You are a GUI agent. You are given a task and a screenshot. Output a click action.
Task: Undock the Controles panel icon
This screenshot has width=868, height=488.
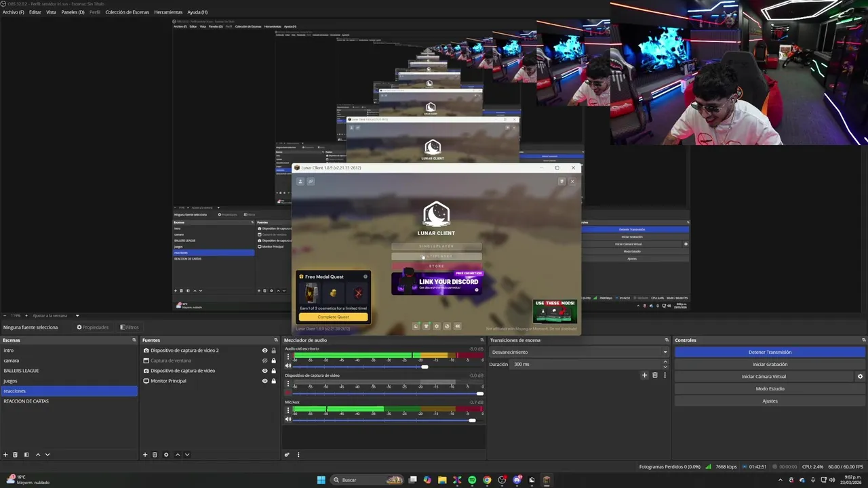pyautogui.click(x=863, y=340)
